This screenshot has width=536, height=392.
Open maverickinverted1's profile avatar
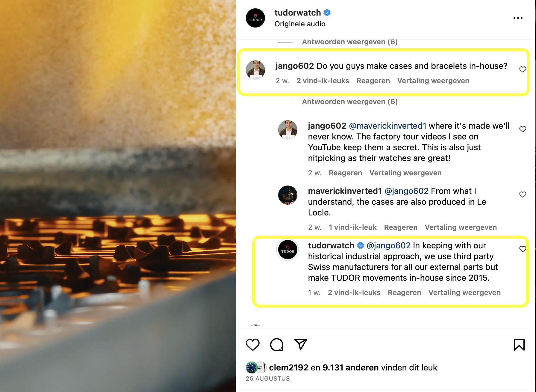click(287, 195)
